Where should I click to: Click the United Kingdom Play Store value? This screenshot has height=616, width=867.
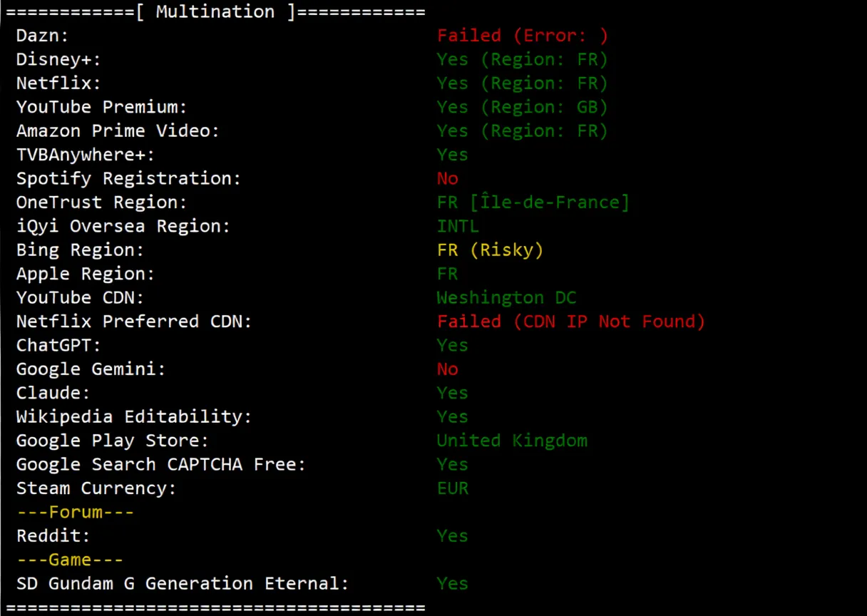pos(512,441)
